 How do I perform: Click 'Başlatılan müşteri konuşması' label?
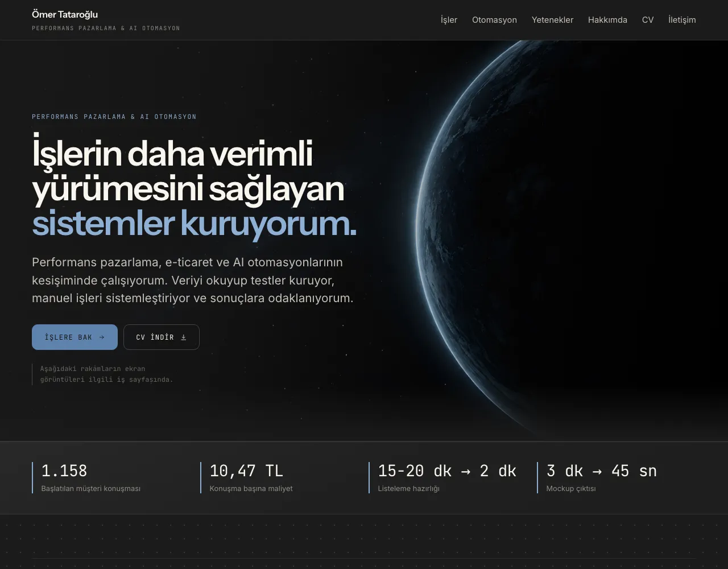91,489
